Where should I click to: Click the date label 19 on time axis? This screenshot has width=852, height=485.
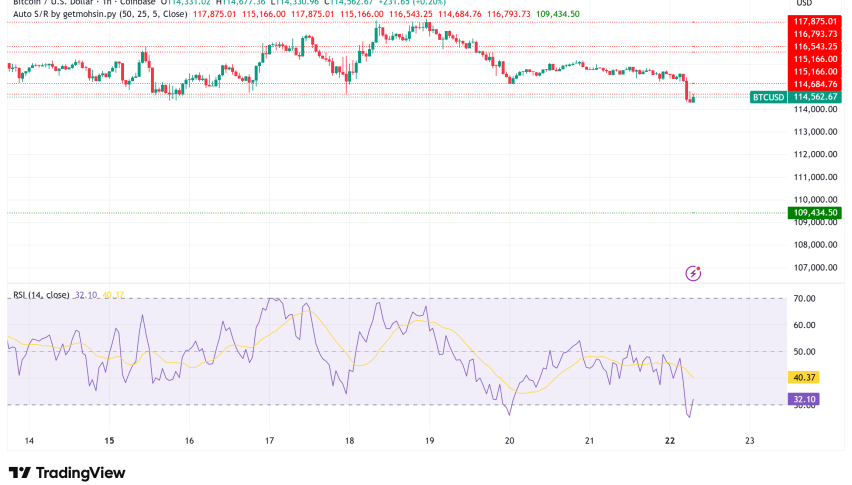(429, 441)
